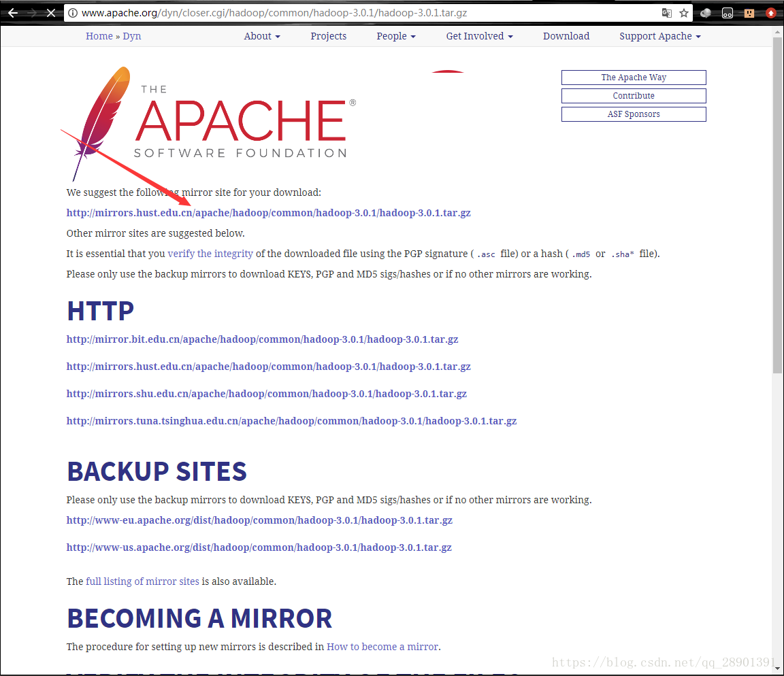Click the HTTP section heading
The width and height of the screenshot is (784, 676).
click(101, 311)
